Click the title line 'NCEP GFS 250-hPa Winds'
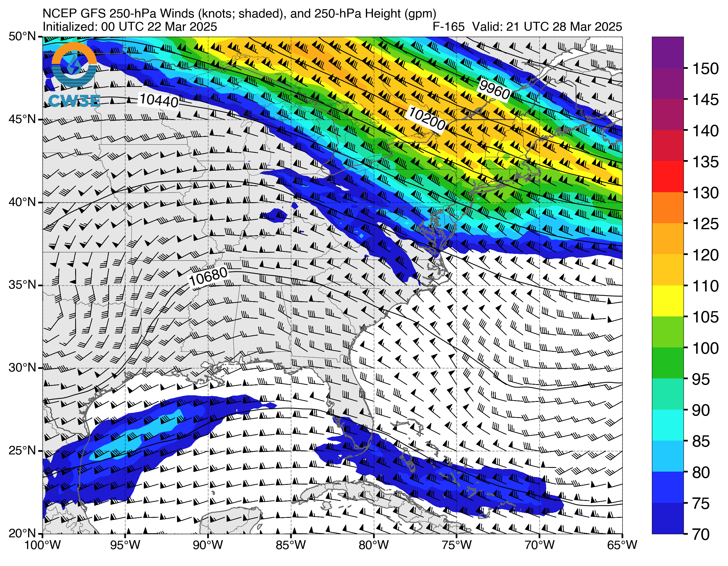This screenshot has width=728, height=566. [x=239, y=13]
